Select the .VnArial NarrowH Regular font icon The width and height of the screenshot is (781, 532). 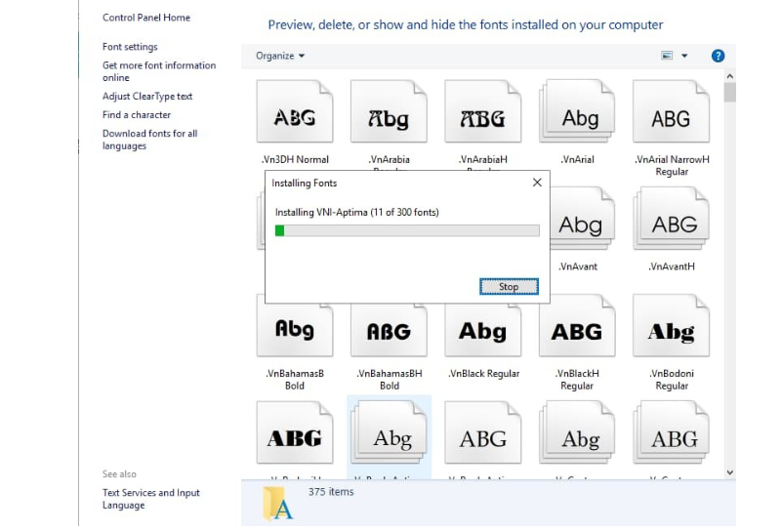pyautogui.click(x=671, y=111)
